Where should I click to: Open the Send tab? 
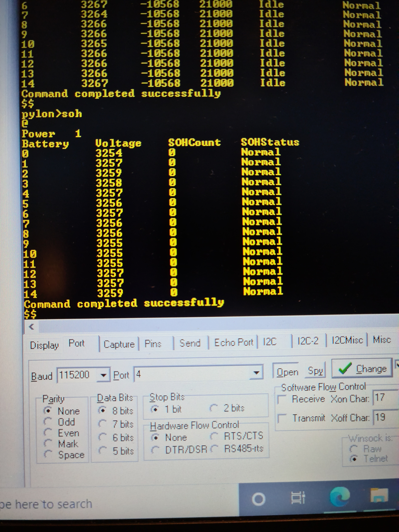(190, 343)
